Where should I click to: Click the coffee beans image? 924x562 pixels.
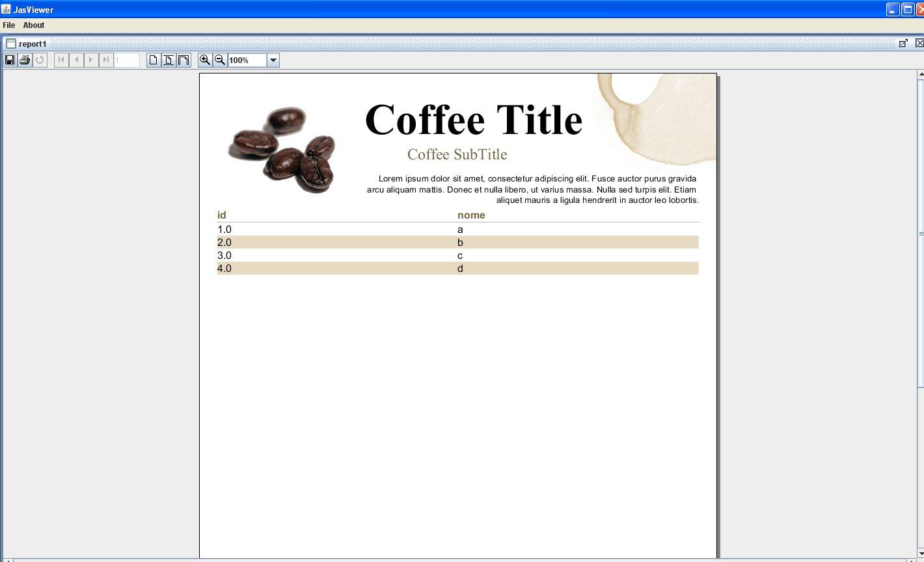[x=282, y=150]
